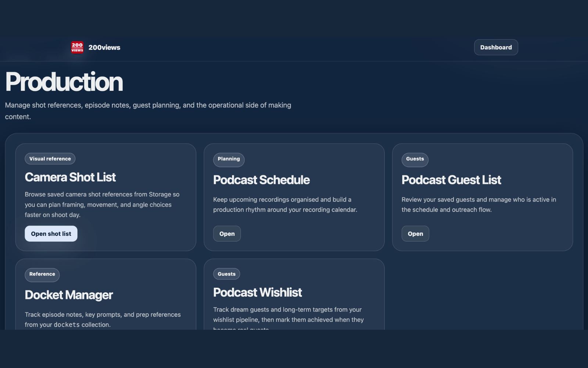The height and width of the screenshot is (368, 588).
Task: Click the red 200views logo icon
Action: [x=77, y=47]
